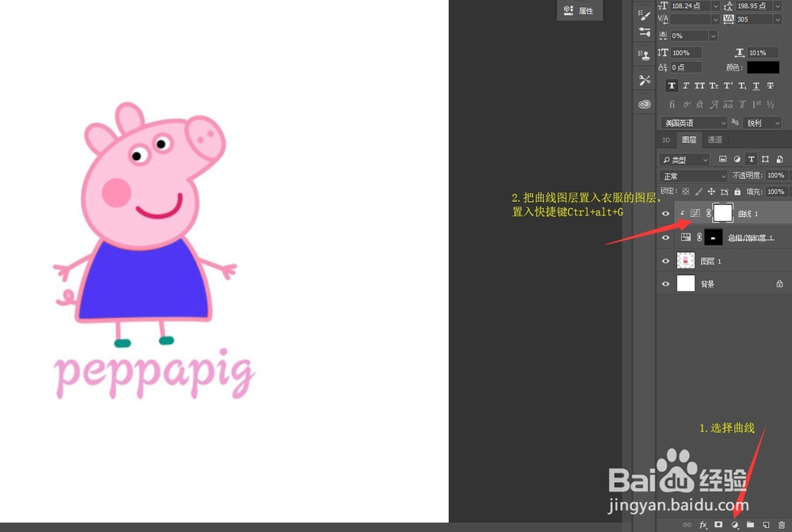Image resolution: width=792 pixels, height=532 pixels.
Task: Hide the 图层 1 layer
Action: point(666,261)
